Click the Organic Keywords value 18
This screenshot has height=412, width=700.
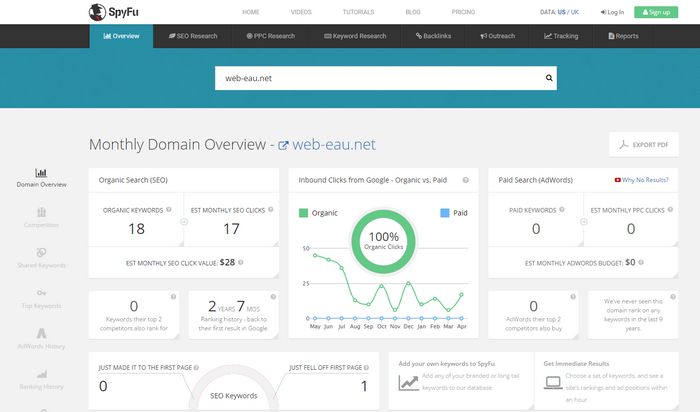136,229
